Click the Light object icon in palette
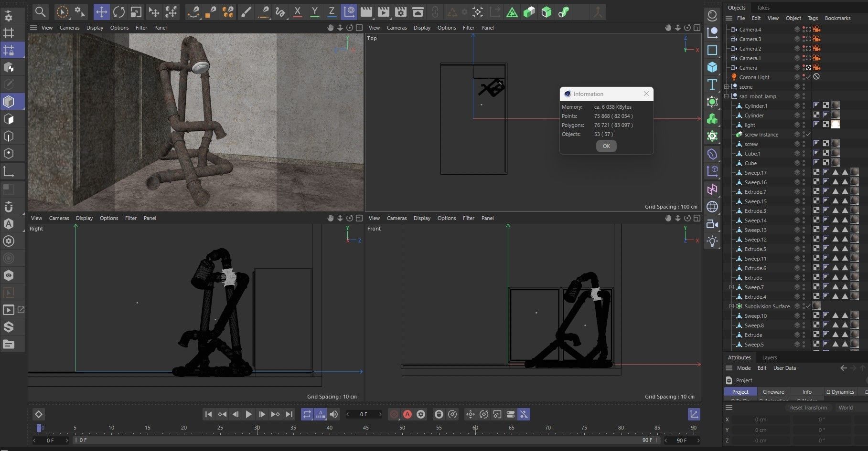Image resolution: width=868 pixels, height=451 pixels. click(712, 241)
